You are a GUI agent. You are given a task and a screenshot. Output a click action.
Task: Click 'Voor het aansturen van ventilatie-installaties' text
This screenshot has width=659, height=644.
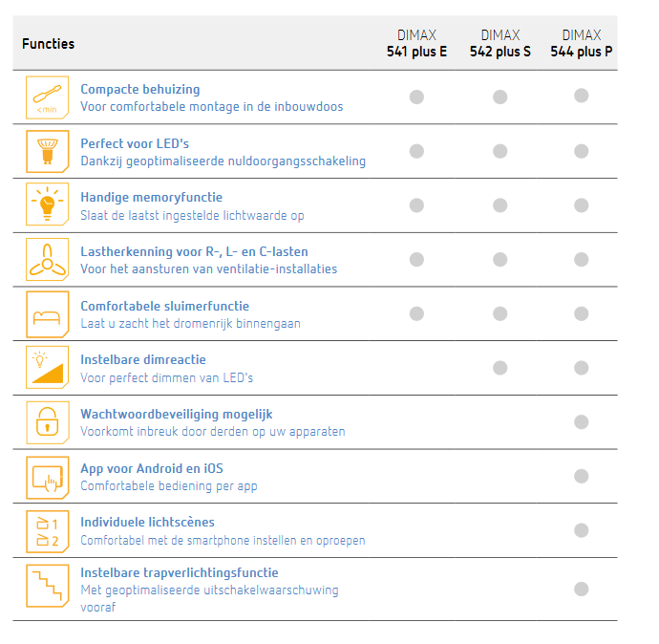[209, 269]
